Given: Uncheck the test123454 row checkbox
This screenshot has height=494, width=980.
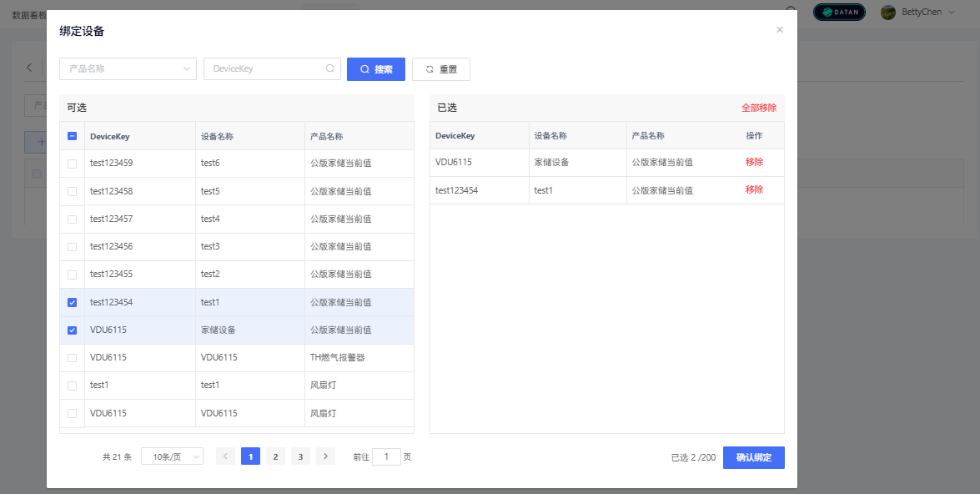Looking at the screenshot, I should point(72,302).
